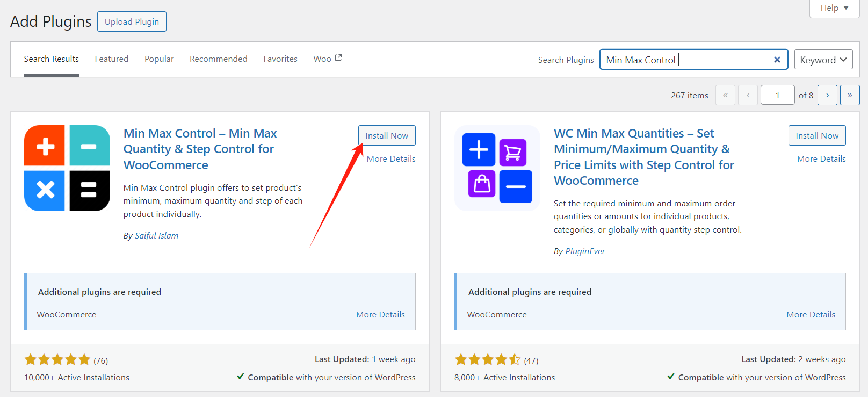This screenshot has height=397, width=868.
Task: Open the Saiful Islam author link
Action: pos(156,235)
